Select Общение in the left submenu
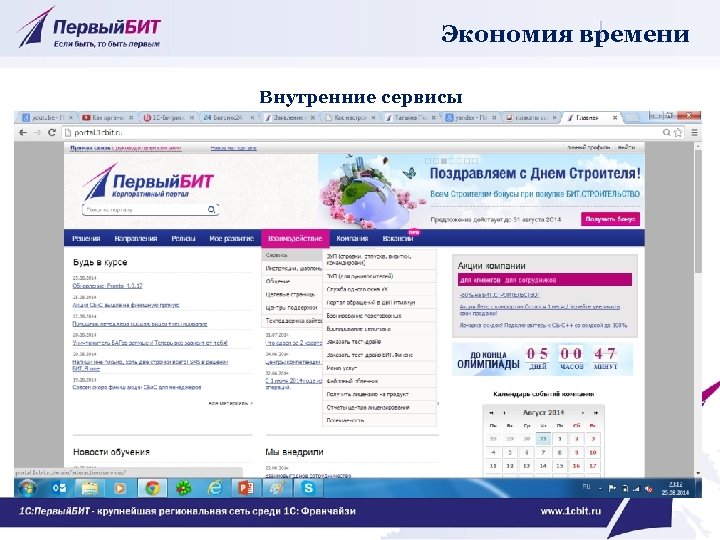 [292, 281]
